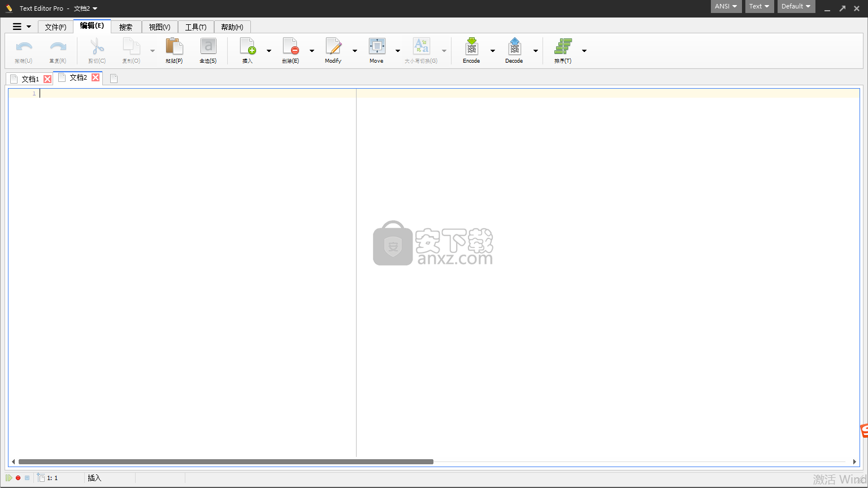The height and width of the screenshot is (488, 868).
Task: Click line number 1 in gutter
Action: [34, 94]
